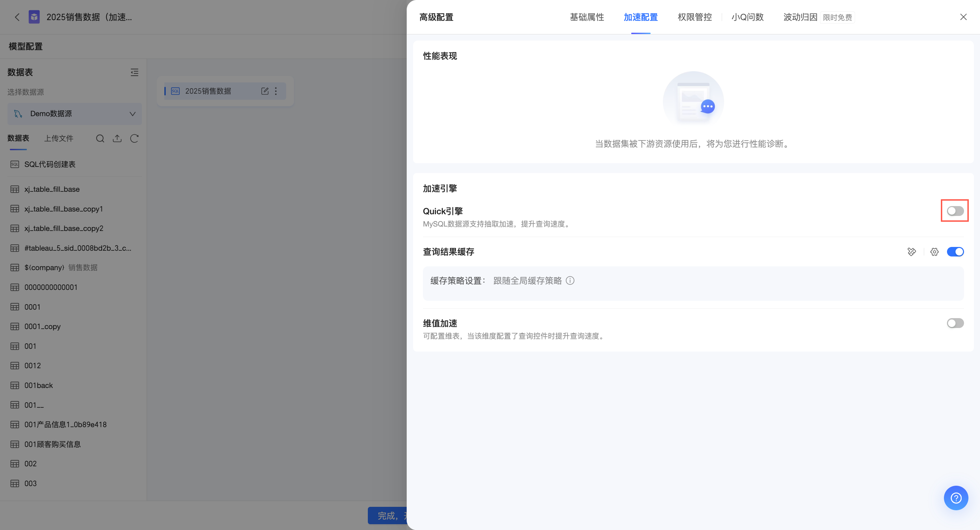980x530 pixels.
Task: Edit the 2025销售数据 table node
Action: [265, 91]
